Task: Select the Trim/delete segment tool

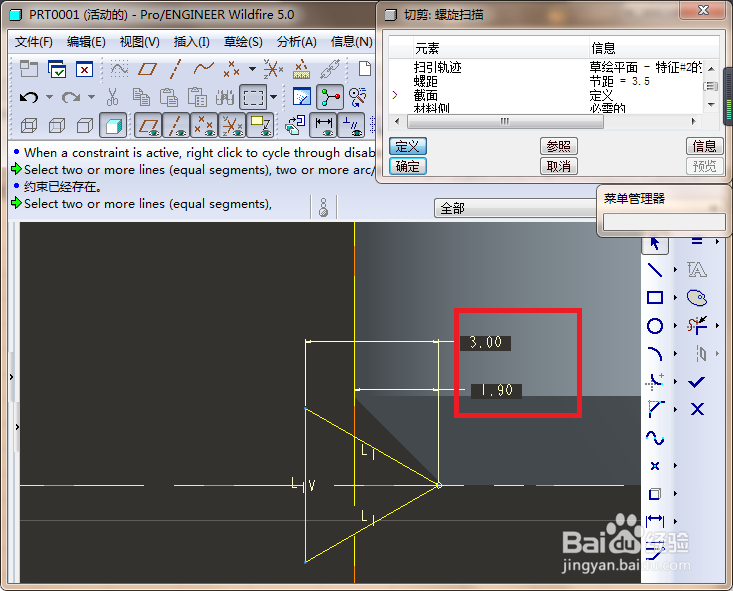Action: click(x=697, y=325)
